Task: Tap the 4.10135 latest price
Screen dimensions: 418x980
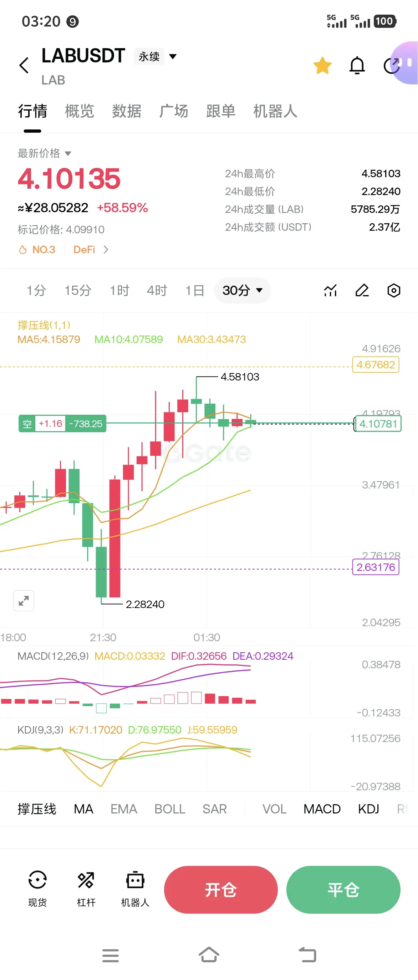Action: coord(69,178)
